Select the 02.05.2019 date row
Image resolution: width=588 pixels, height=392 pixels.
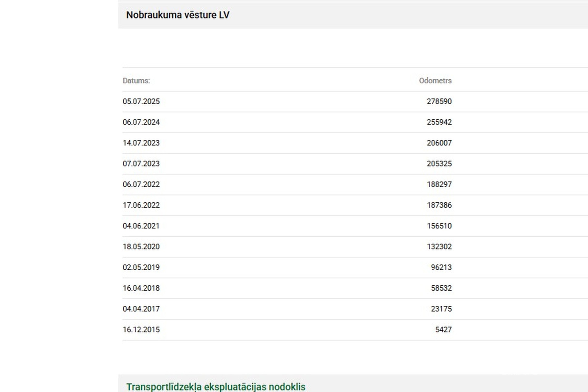tap(141, 267)
